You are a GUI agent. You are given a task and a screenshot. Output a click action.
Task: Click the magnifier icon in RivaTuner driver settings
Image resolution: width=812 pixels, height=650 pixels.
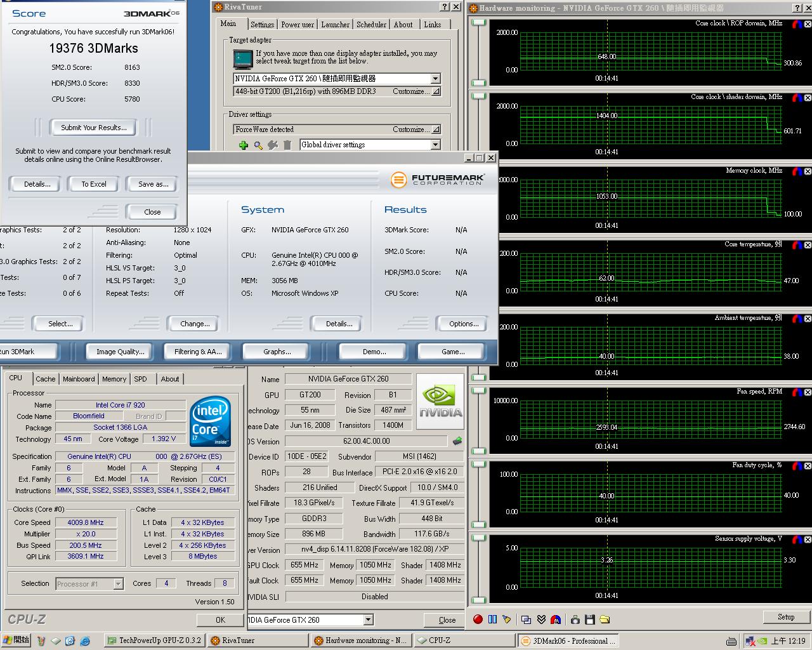tap(258, 145)
